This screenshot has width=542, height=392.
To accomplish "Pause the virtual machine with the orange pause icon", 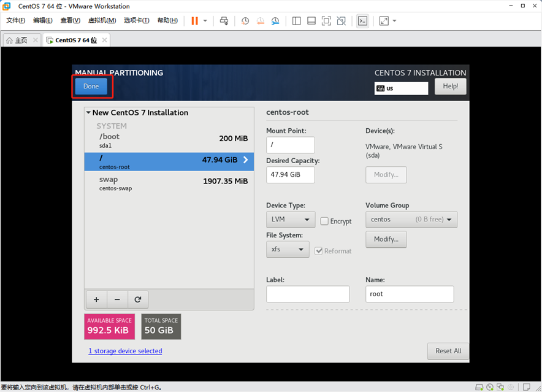I will [x=194, y=21].
